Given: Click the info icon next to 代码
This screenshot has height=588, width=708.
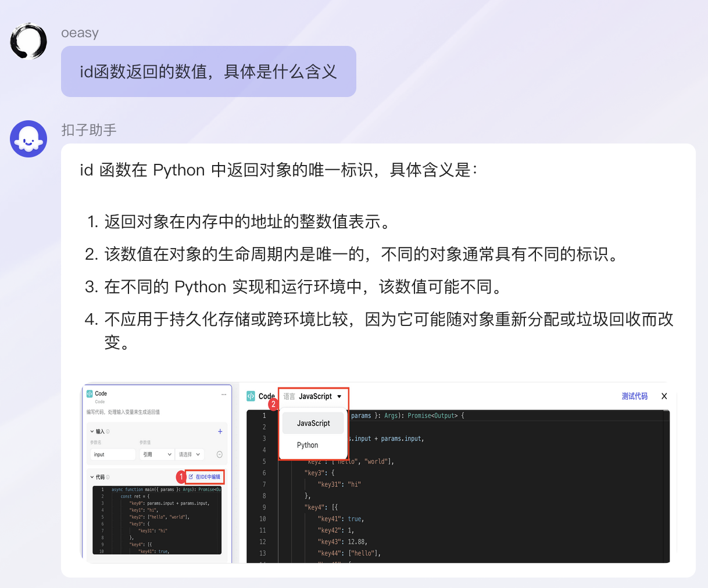Looking at the screenshot, I should coord(108,477).
